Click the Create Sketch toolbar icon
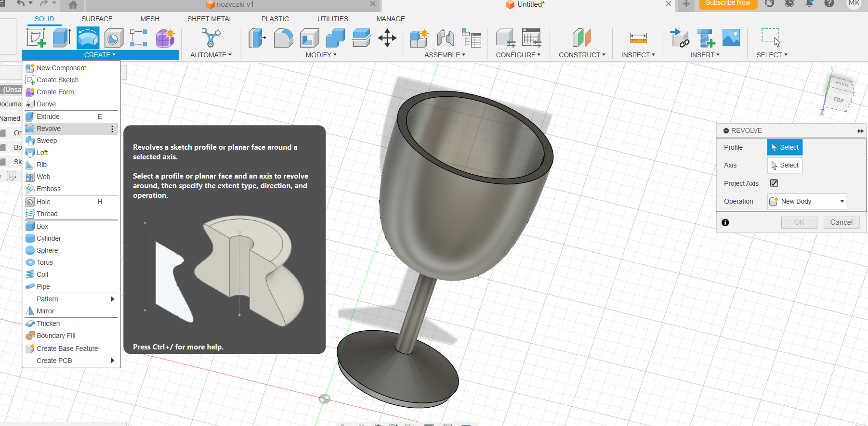 point(36,38)
